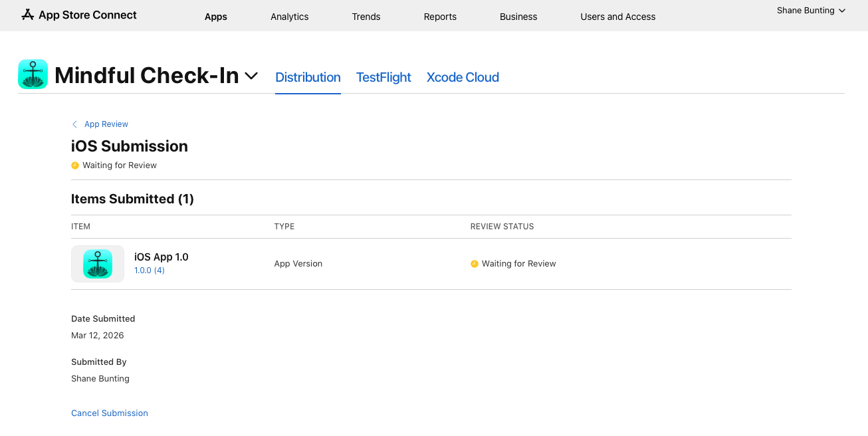868x436 pixels.
Task: Open the Apps menu item
Action: 216,17
